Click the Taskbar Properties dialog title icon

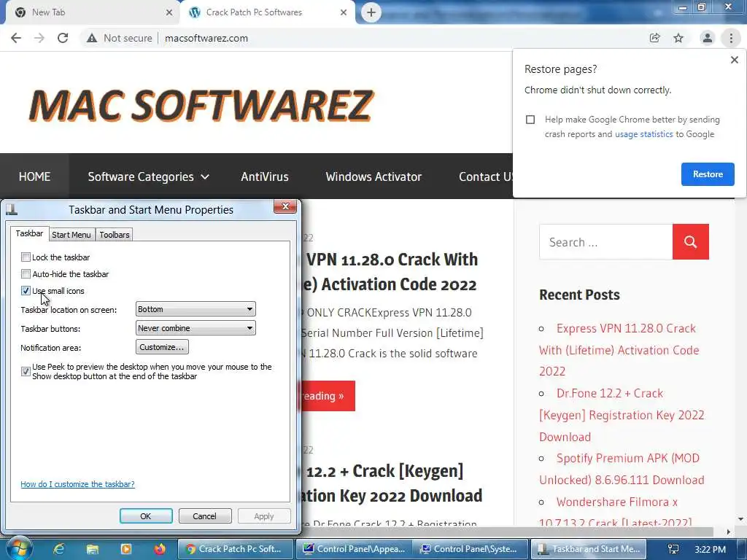(x=12, y=209)
